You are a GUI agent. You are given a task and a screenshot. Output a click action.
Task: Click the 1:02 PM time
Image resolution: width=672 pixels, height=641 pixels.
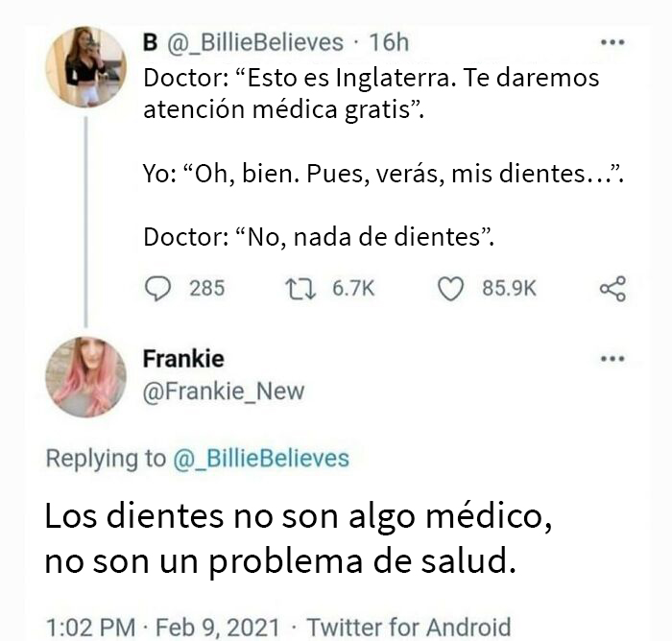[x=90, y=628]
